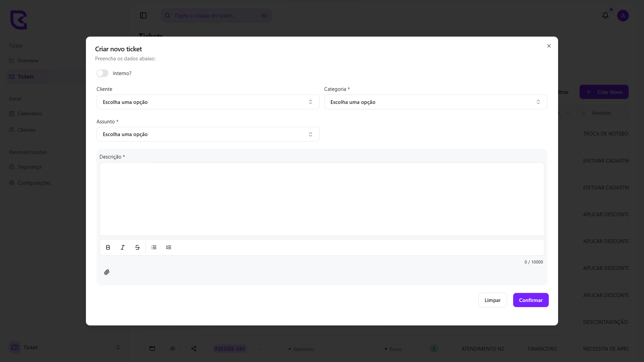Open the Cliente dropdown
Image resolution: width=644 pixels, height=362 pixels.
pos(208,102)
